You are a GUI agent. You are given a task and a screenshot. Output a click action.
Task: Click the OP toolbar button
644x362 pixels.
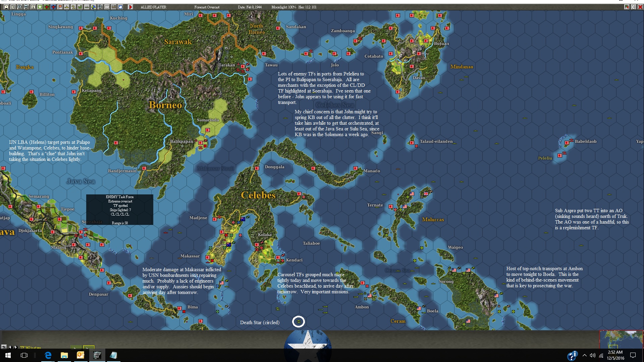(x=107, y=7)
